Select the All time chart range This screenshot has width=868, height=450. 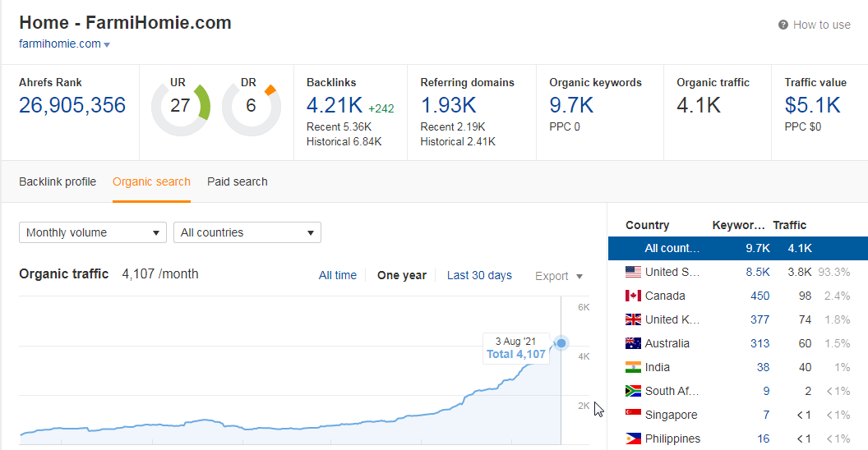tap(338, 276)
